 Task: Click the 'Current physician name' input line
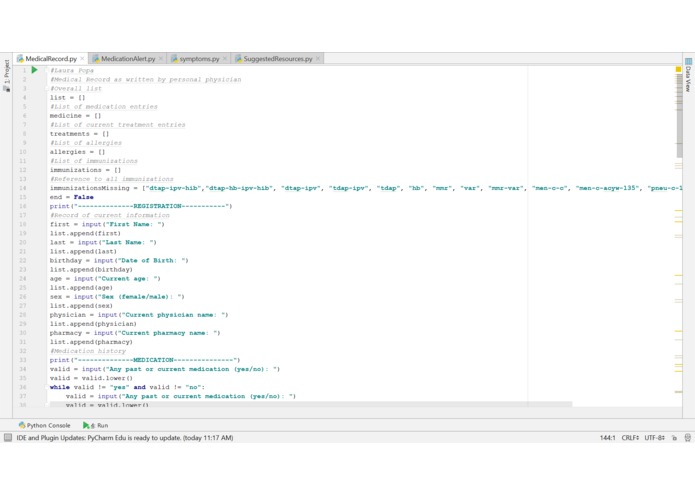[139, 315]
